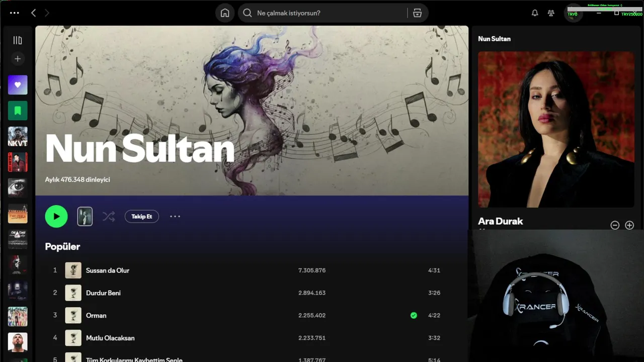This screenshot has width=644, height=362.
Task: Open the green bookmark Your Episodes item
Action: coord(18,111)
